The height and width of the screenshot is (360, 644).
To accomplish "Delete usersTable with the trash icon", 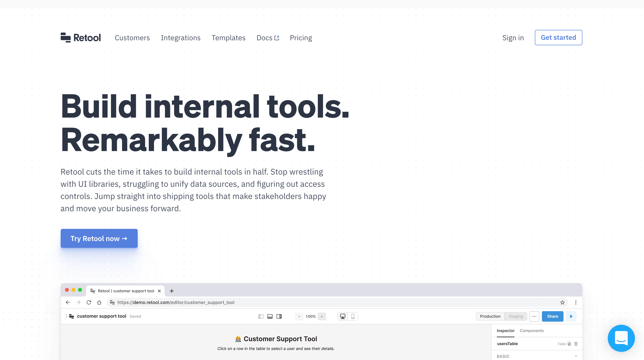I will click(x=576, y=344).
